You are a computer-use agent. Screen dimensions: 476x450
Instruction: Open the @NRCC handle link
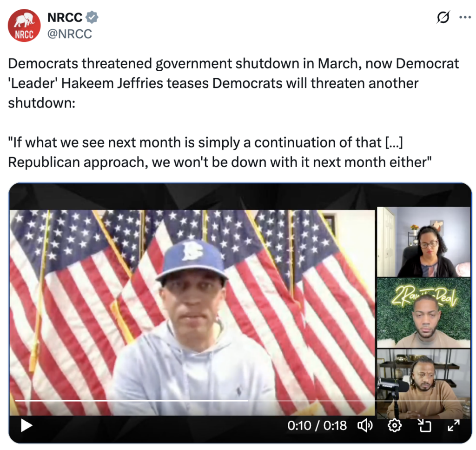tap(70, 34)
